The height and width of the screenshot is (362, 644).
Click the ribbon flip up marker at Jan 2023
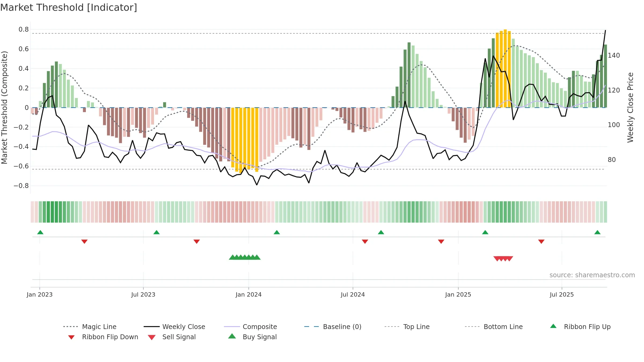[x=40, y=232]
